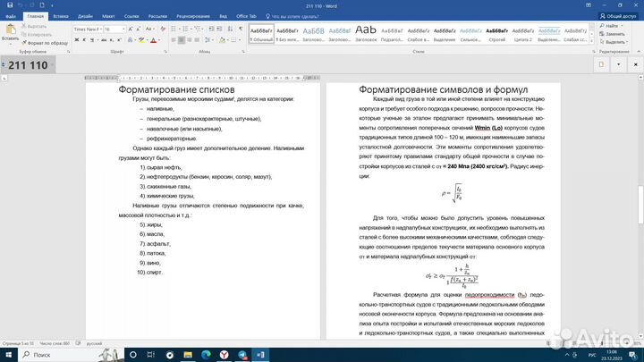The height and width of the screenshot is (362, 644).
Task: Click Cut (Вырезать) in clipboard group
Action: click(34, 26)
